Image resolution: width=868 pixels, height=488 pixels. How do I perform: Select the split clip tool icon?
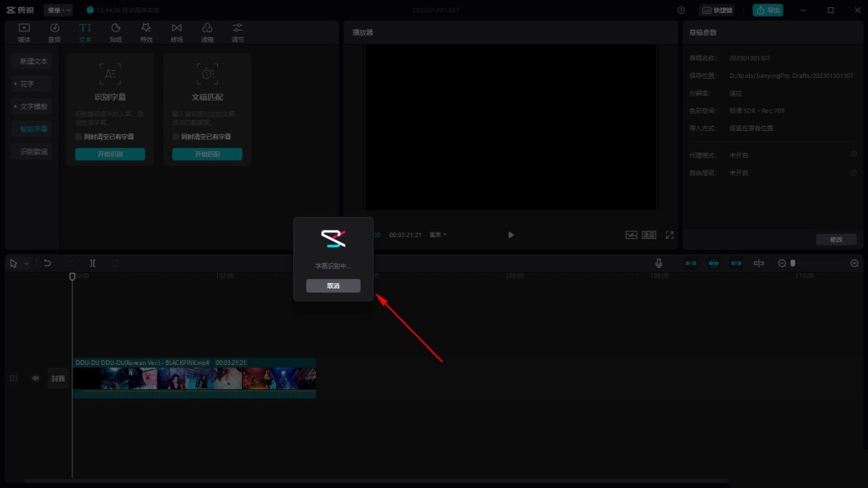pyautogui.click(x=92, y=263)
